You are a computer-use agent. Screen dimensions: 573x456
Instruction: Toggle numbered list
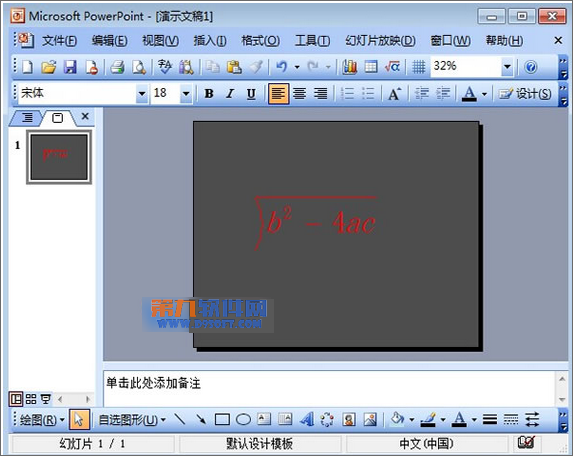point(347,94)
